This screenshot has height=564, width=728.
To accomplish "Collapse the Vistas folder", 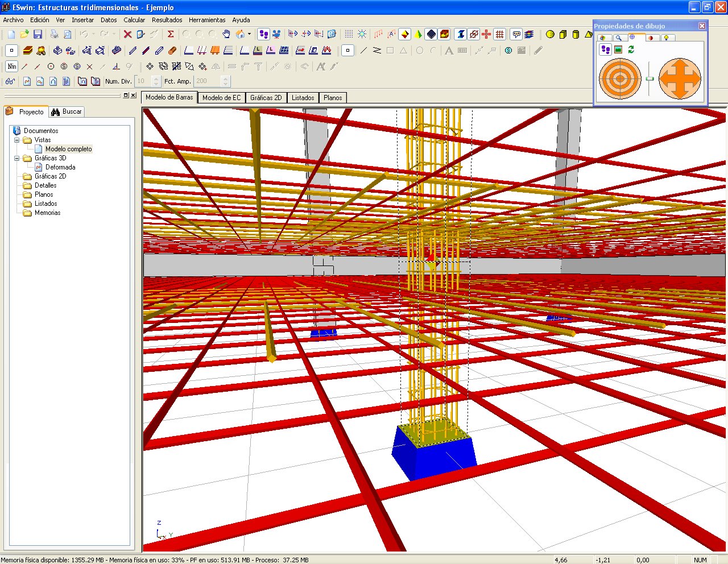I will [16, 140].
